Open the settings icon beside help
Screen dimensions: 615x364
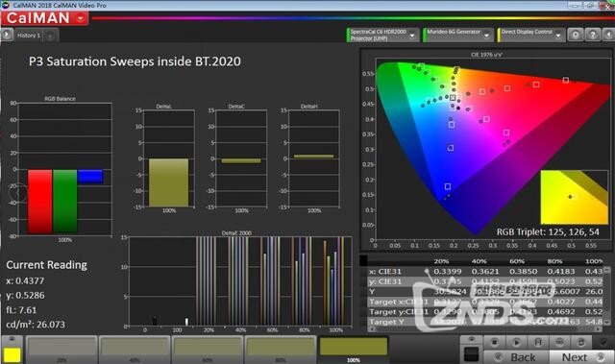[x=576, y=35]
